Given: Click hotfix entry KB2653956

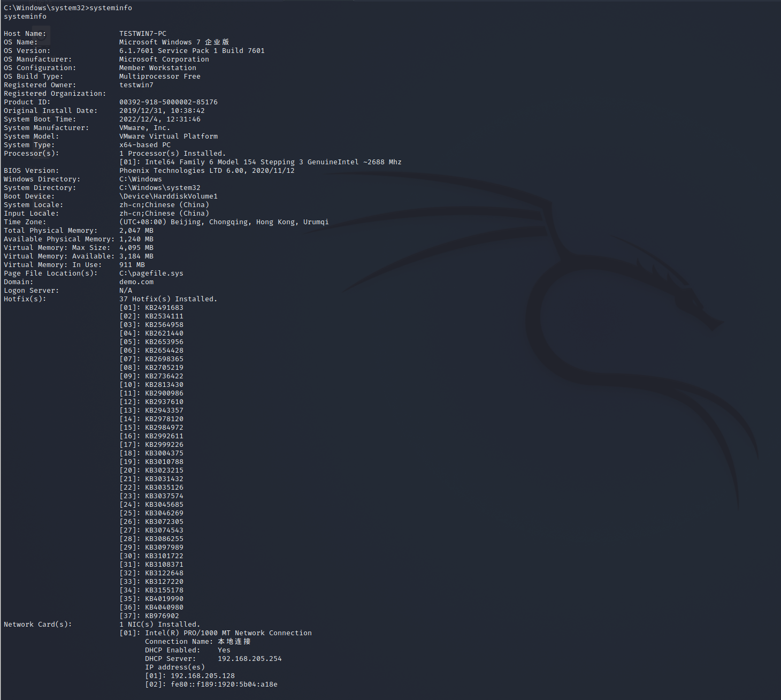Looking at the screenshot, I should point(164,342).
